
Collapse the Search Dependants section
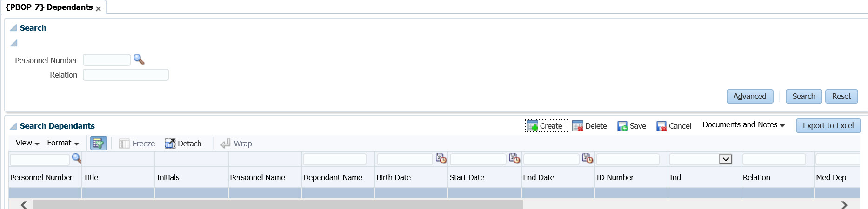13,126
